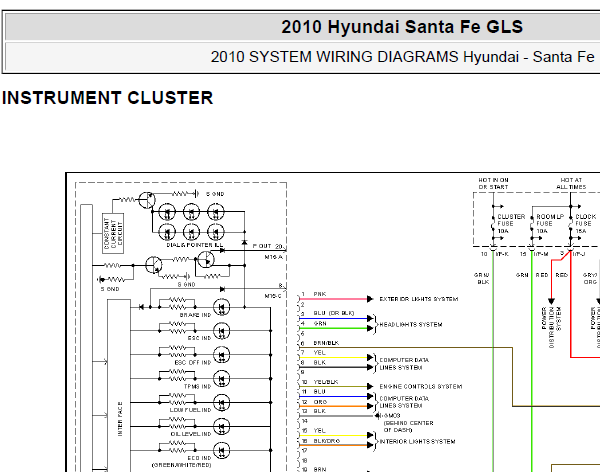Viewport: 600px width, 472px height.
Task: Click the '(BEHIND CENTER OF DASH)' location note
Action: click(408, 426)
